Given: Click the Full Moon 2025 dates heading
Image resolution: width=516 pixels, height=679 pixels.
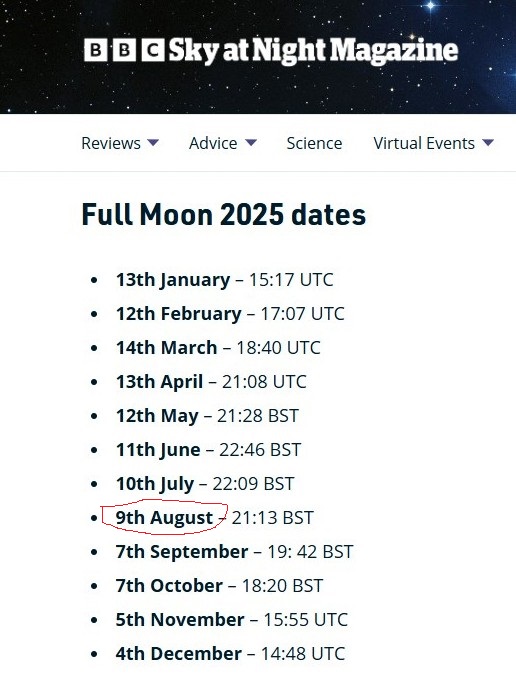Looking at the screenshot, I should [x=224, y=215].
